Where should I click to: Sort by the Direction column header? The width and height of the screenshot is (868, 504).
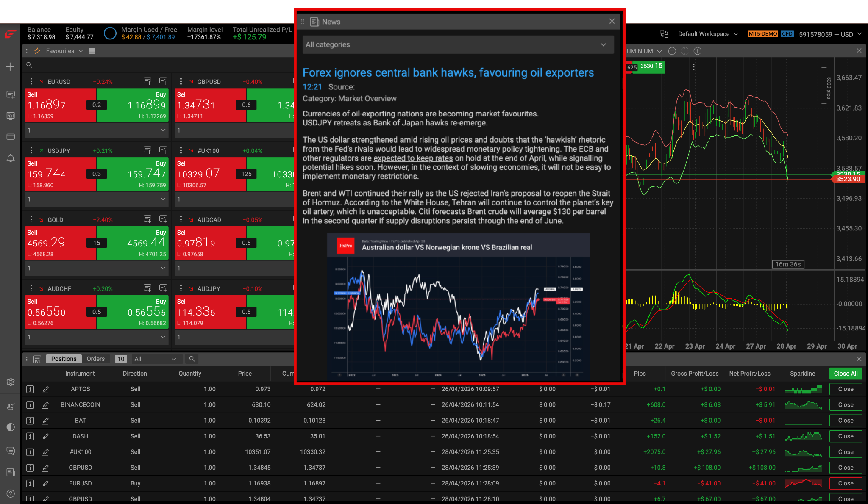pyautogui.click(x=135, y=374)
